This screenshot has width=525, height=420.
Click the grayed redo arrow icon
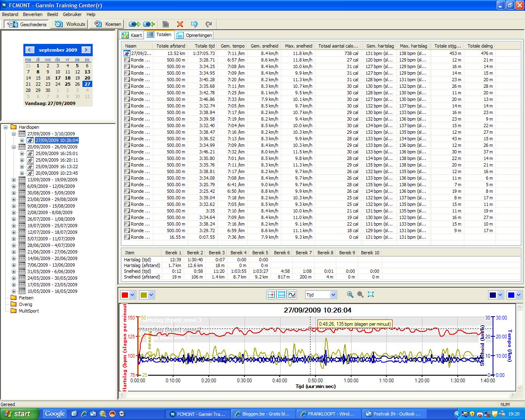pyautogui.click(x=209, y=24)
